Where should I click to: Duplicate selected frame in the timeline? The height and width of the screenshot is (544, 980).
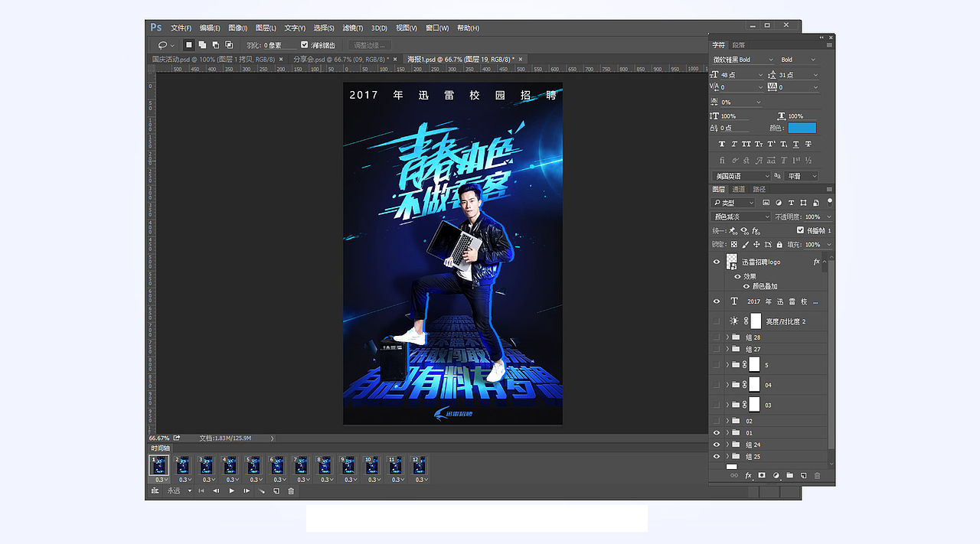tap(276, 491)
